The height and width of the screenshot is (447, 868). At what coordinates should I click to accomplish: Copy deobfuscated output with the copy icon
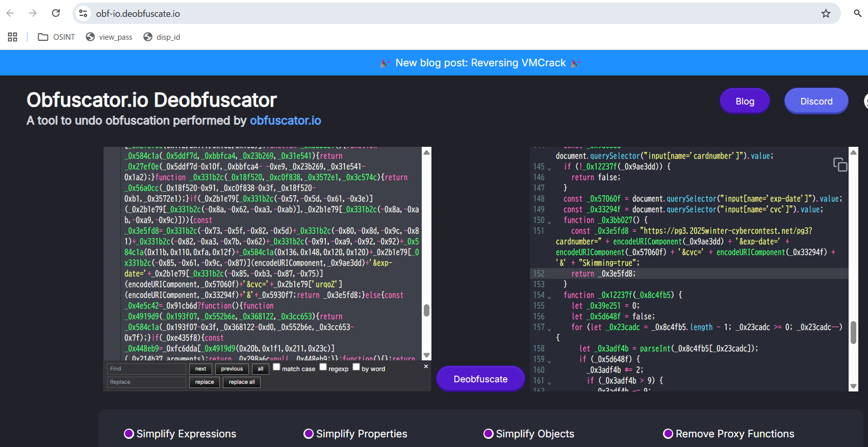click(840, 165)
